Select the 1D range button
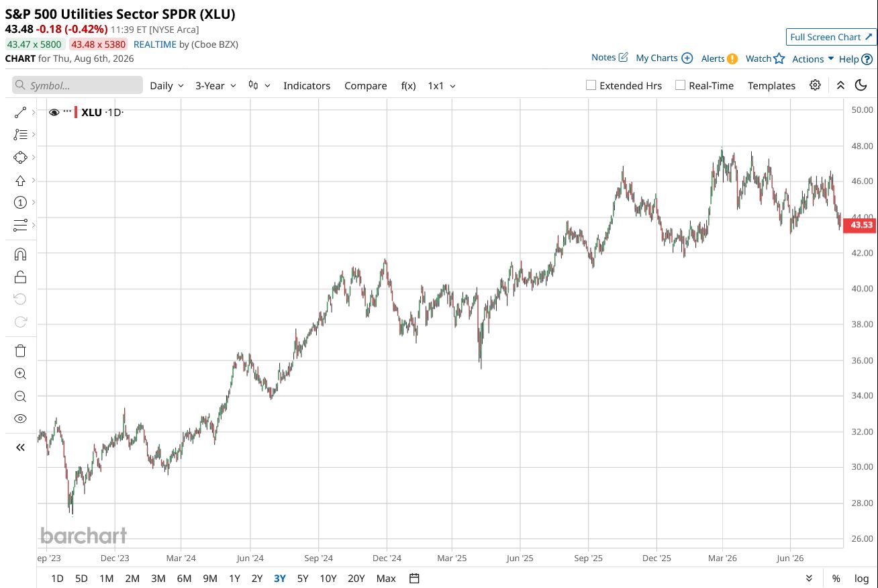 click(x=58, y=579)
